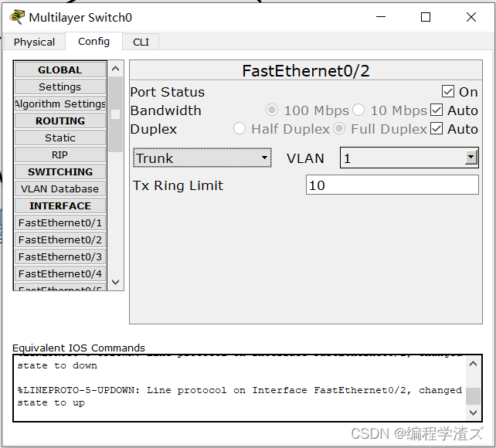Select the FastEthernet0/3 interface
Image resolution: width=496 pixels, height=448 pixels.
tap(59, 257)
